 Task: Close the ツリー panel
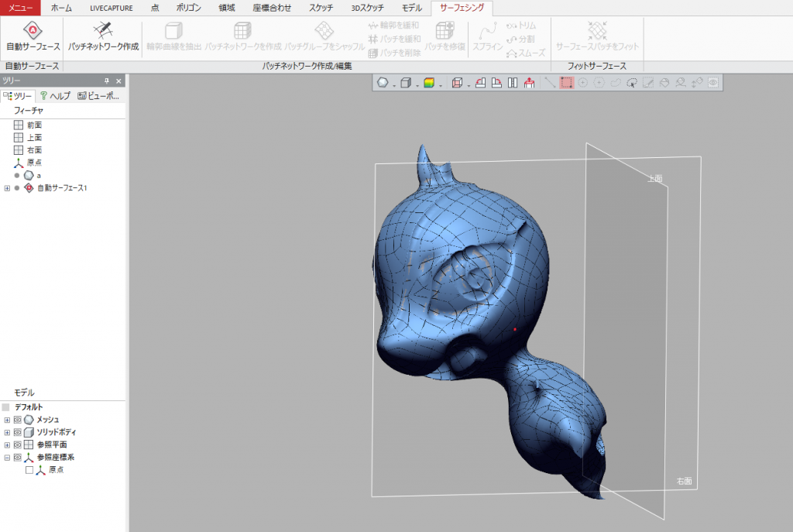[118, 81]
